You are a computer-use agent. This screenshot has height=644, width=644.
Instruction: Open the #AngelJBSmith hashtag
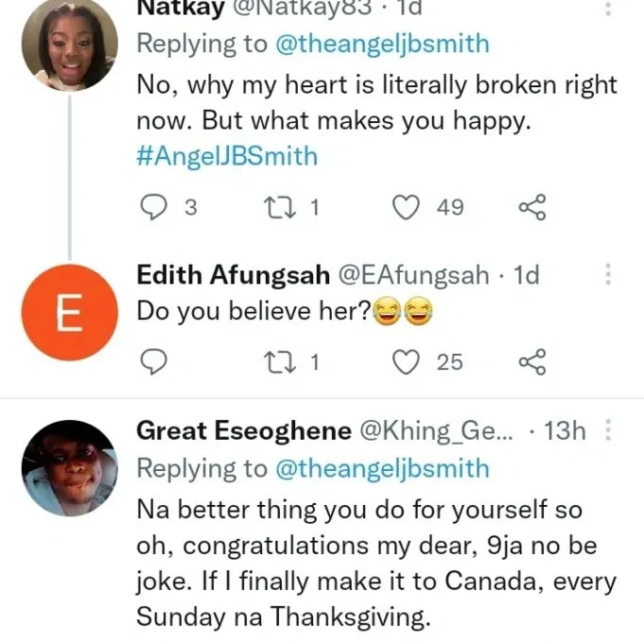(x=227, y=156)
